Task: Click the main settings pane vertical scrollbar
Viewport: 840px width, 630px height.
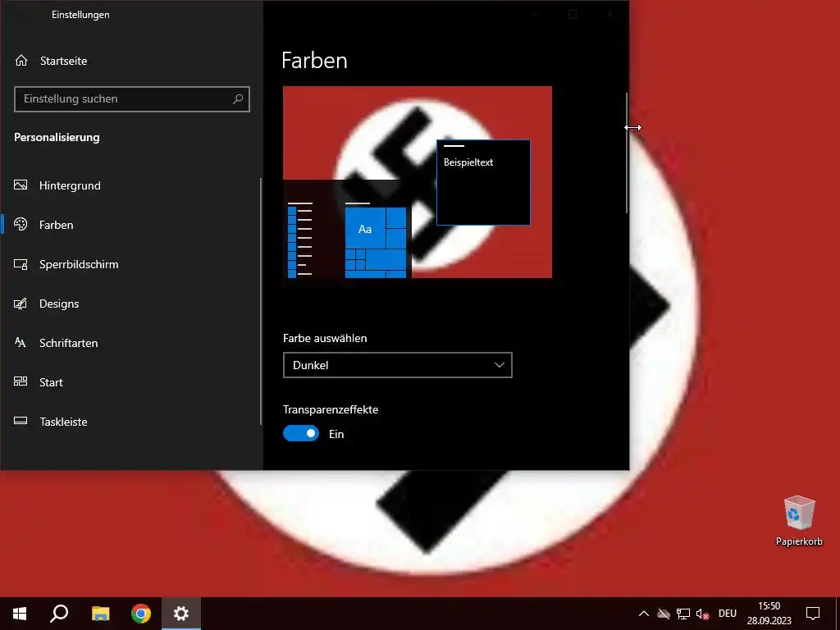Action: (627, 153)
